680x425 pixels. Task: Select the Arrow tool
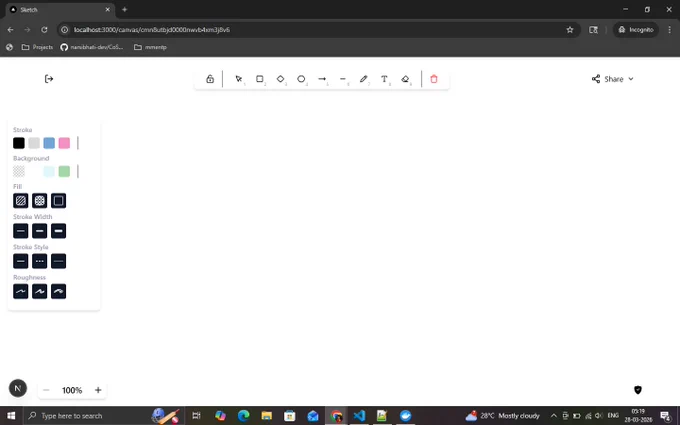322,79
